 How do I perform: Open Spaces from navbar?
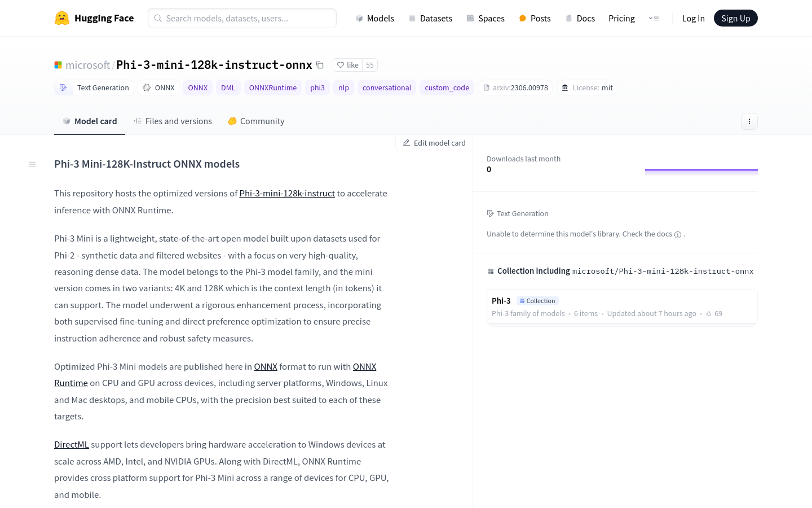[486, 18]
